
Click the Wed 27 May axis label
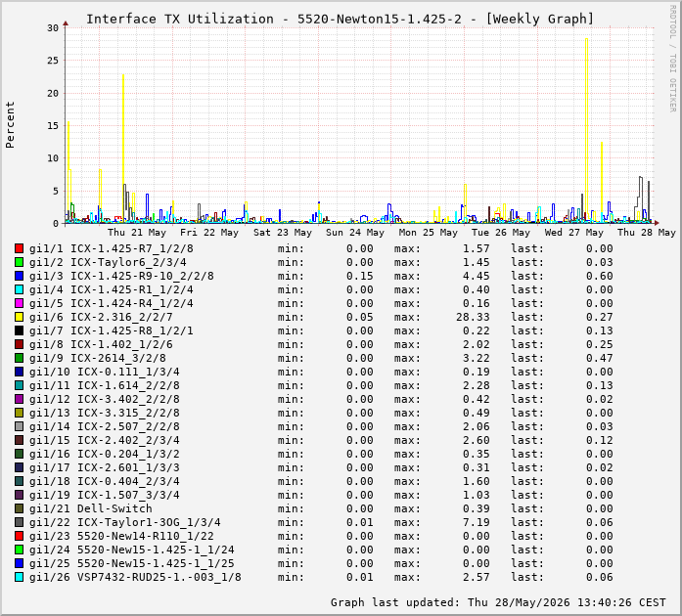(x=574, y=233)
